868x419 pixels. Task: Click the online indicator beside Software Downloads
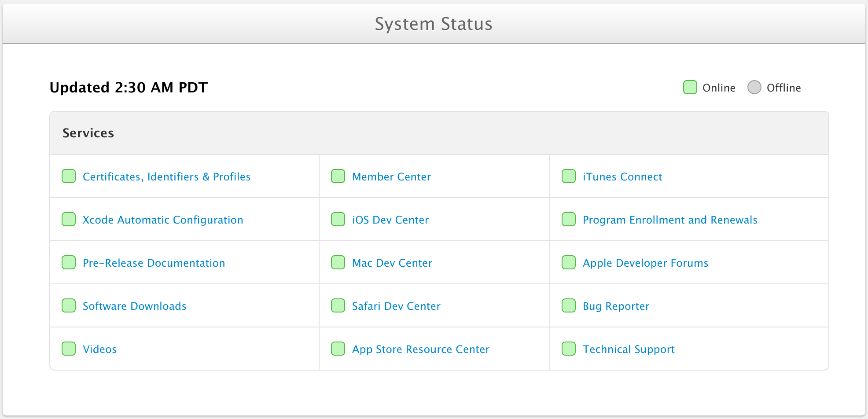tap(69, 305)
